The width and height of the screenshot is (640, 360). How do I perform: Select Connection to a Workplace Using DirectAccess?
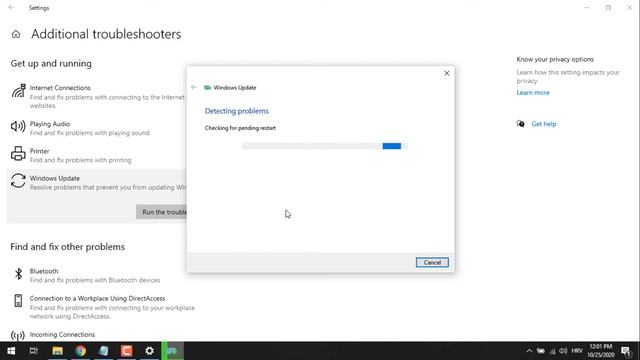tap(98, 298)
